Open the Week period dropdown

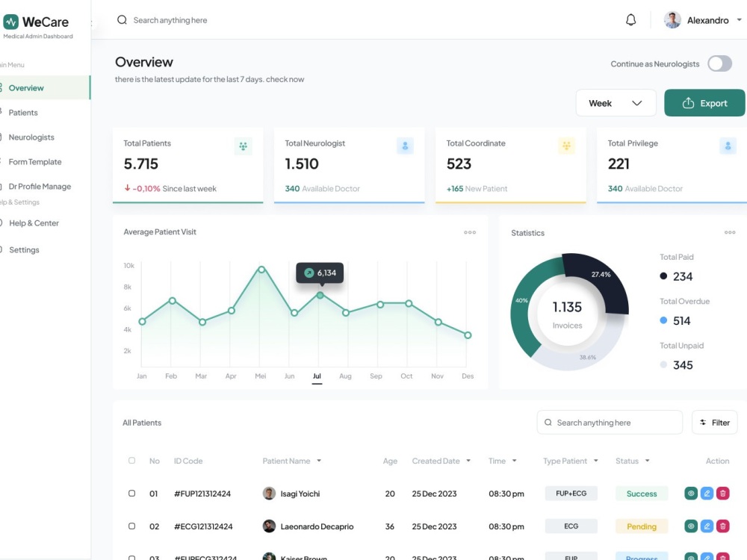616,103
